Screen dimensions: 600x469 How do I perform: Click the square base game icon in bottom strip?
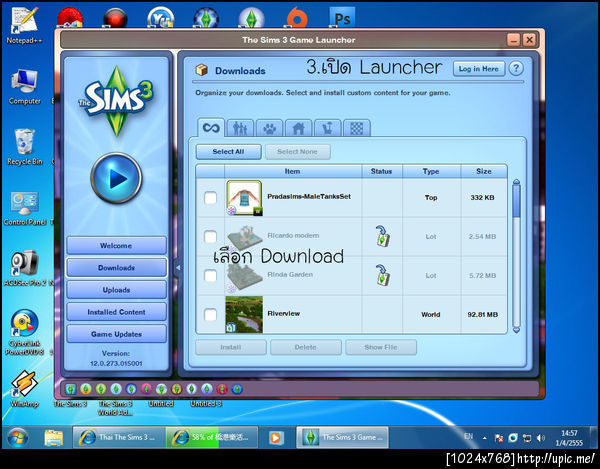click(70, 389)
